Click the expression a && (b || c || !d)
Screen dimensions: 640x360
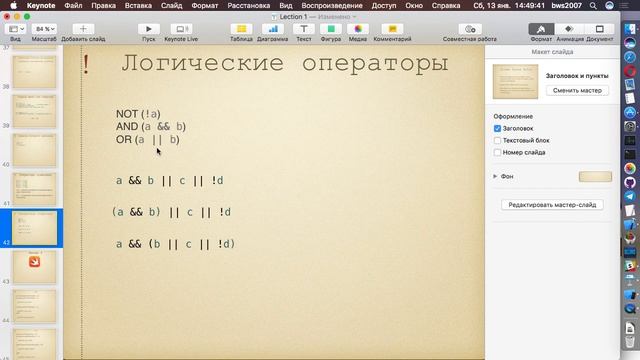(176, 244)
